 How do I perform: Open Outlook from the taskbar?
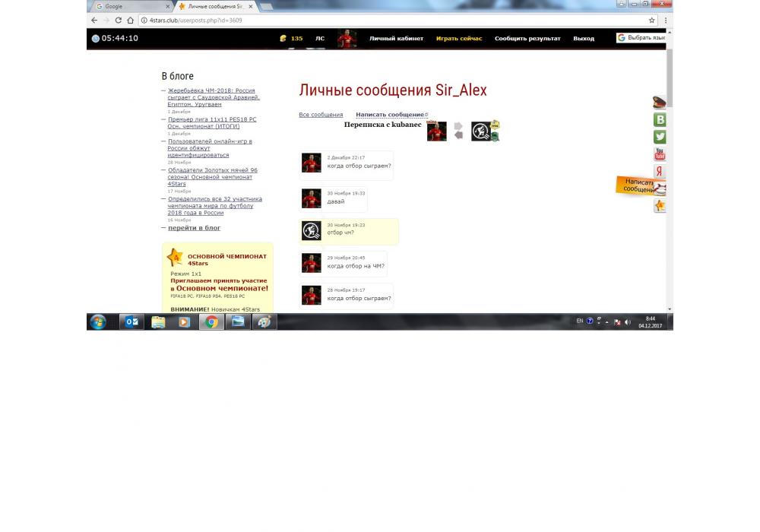pyautogui.click(x=131, y=321)
